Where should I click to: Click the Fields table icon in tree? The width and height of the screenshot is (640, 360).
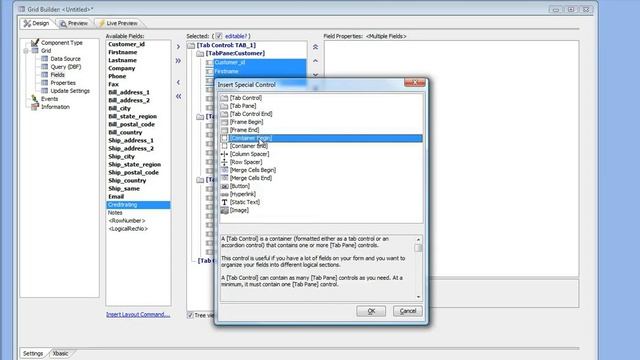coord(44,75)
